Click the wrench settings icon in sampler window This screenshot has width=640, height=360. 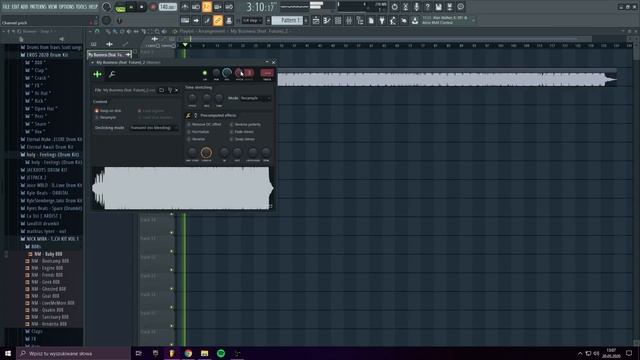click(x=112, y=74)
